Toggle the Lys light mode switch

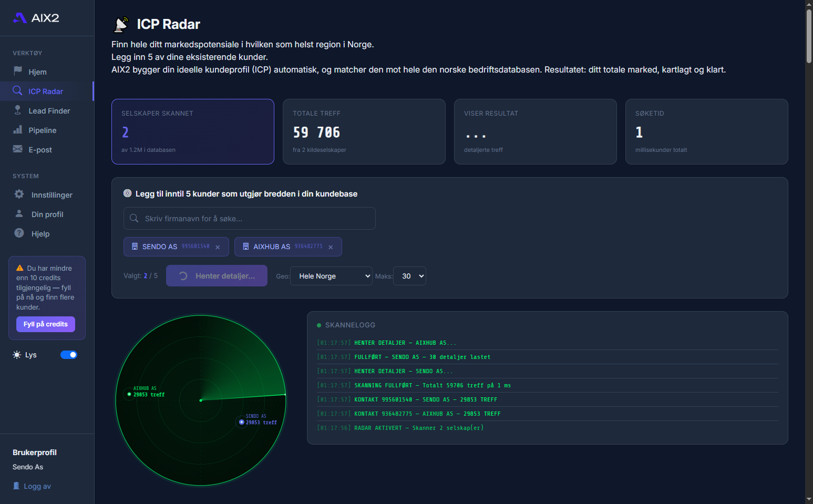69,355
